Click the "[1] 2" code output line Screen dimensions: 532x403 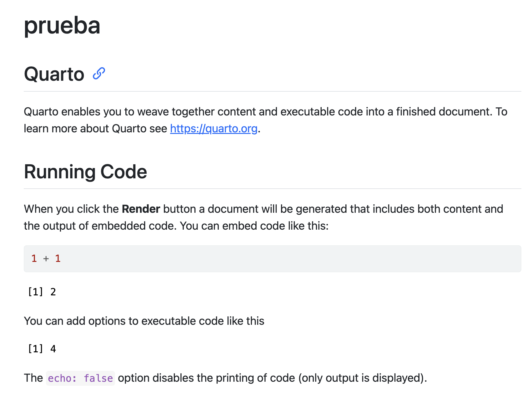pos(42,292)
